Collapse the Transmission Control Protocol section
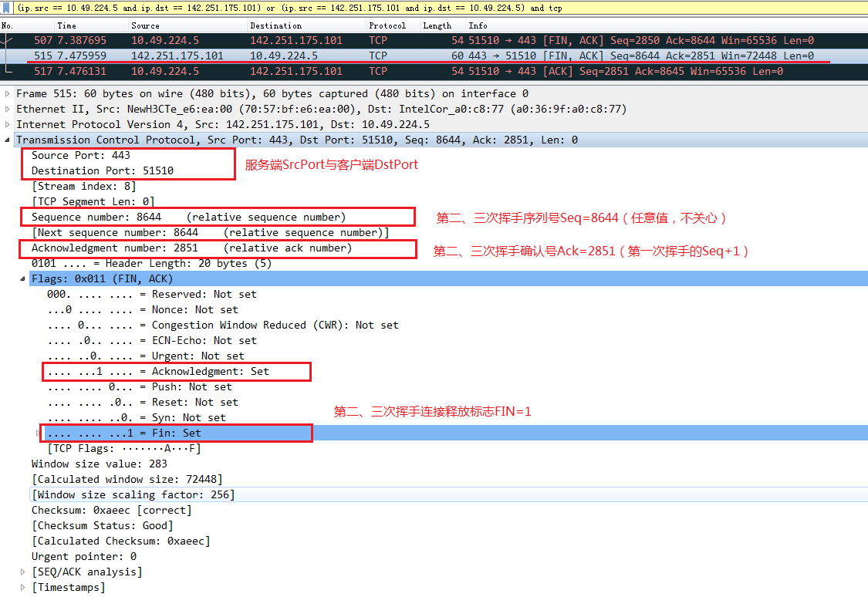The width and height of the screenshot is (868, 597). [x=8, y=140]
